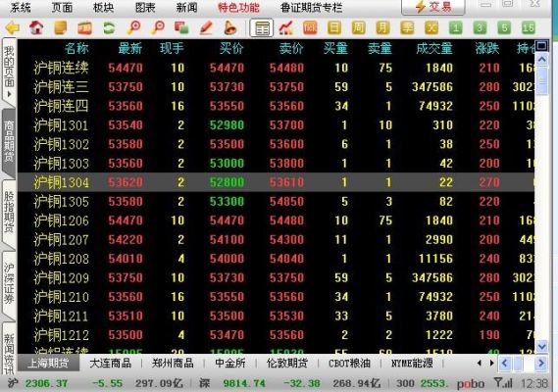
Task: Sort by 最新 column header
Action: coord(130,48)
